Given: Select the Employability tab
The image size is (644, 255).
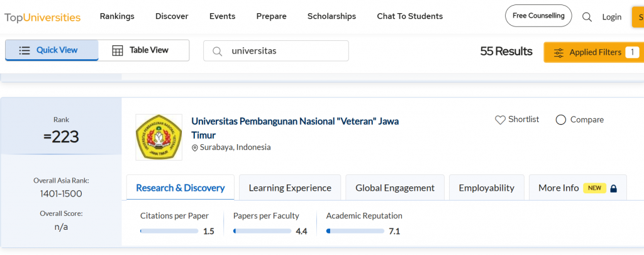Looking at the screenshot, I should 486,188.
